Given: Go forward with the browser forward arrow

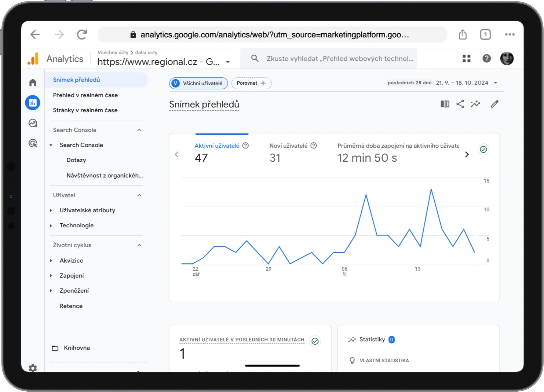Looking at the screenshot, I should point(59,34).
